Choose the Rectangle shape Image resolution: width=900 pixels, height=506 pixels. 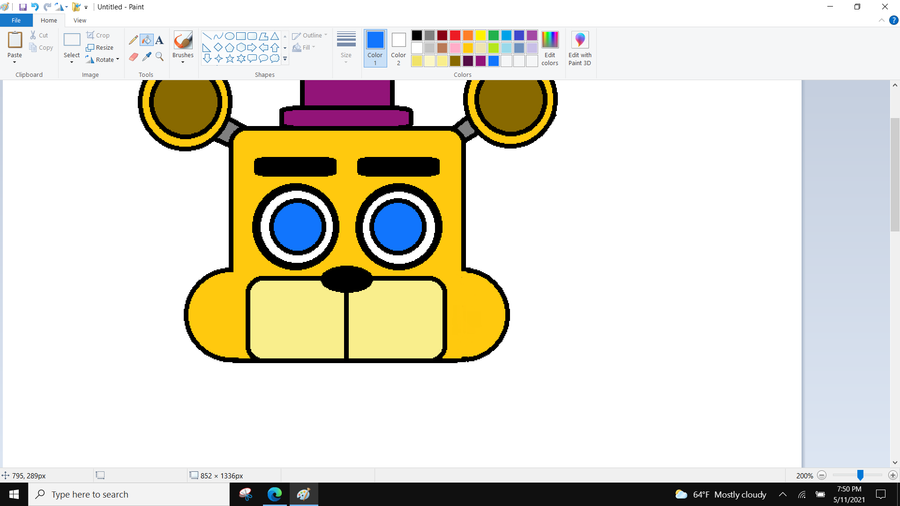tap(240, 36)
